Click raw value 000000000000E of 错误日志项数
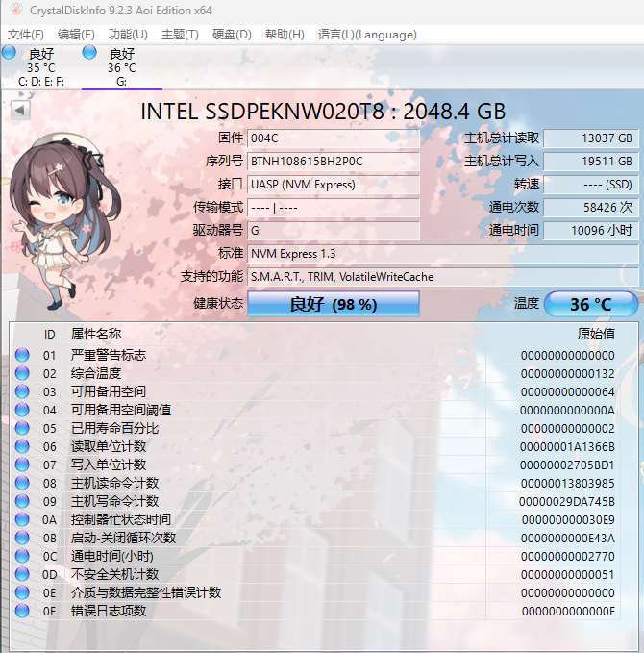This screenshot has width=644, height=653. point(568,612)
